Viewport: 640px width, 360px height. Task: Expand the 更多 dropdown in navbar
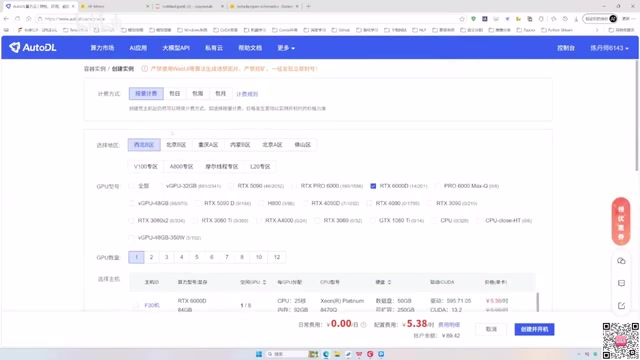click(286, 48)
